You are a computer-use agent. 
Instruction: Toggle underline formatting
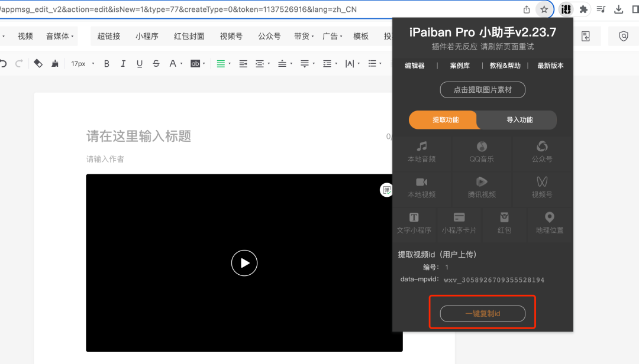pyautogui.click(x=140, y=63)
